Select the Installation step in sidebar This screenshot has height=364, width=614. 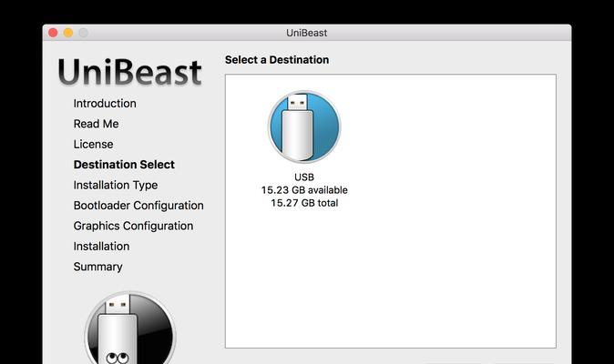click(101, 247)
